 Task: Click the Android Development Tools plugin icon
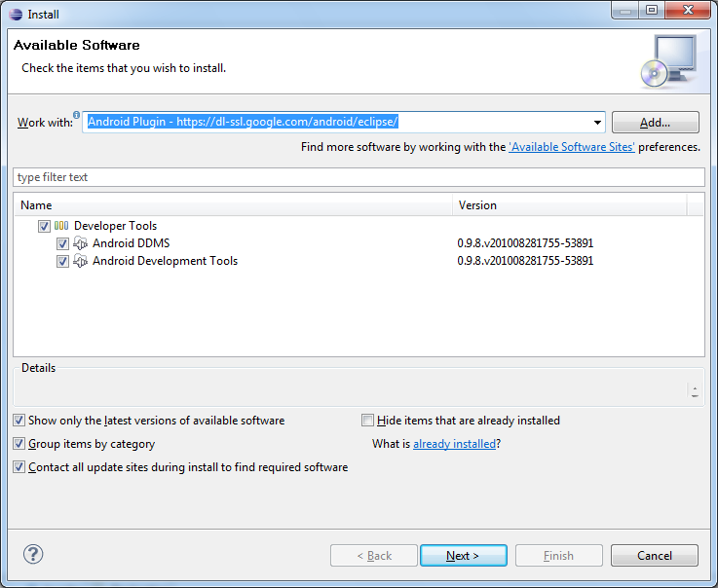[81, 261]
